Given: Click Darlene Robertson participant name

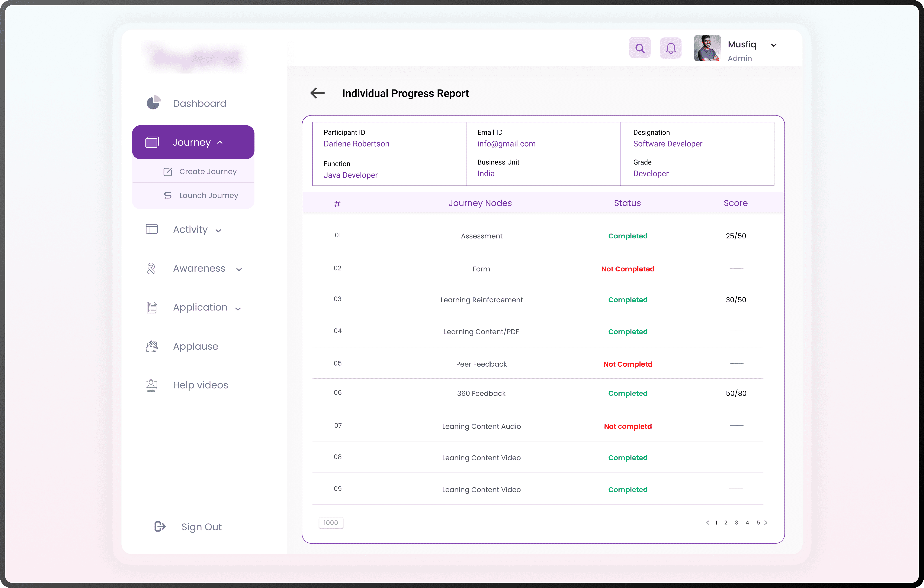Looking at the screenshot, I should tap(356, 144).
